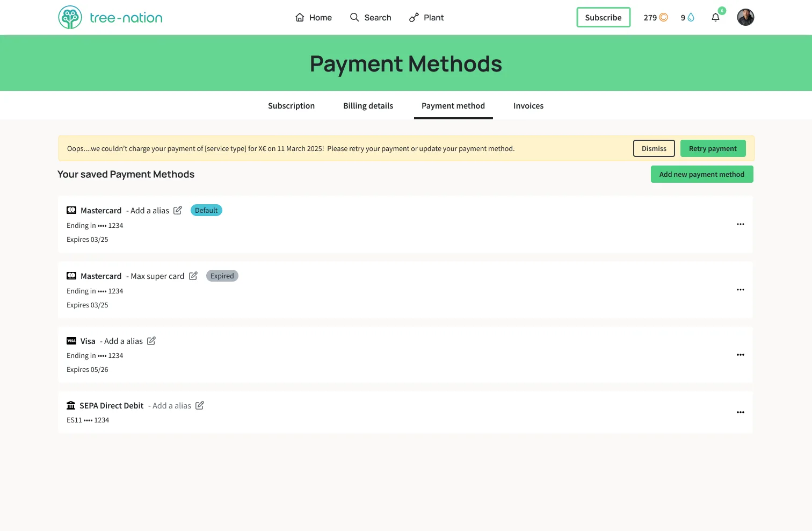Click 'Add a alias' on default Mastercard
Image resolution: width=812 pixels, height=531 pixels.
[150, 211]
